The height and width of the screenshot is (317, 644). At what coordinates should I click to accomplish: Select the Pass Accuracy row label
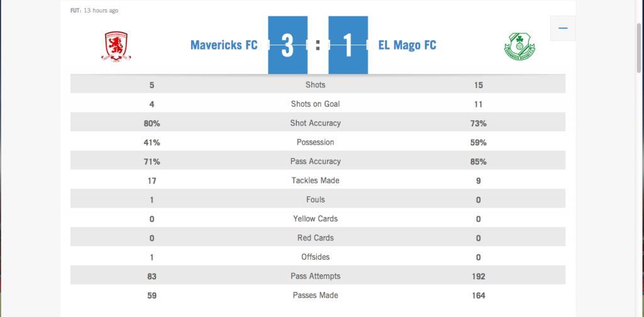315,162
